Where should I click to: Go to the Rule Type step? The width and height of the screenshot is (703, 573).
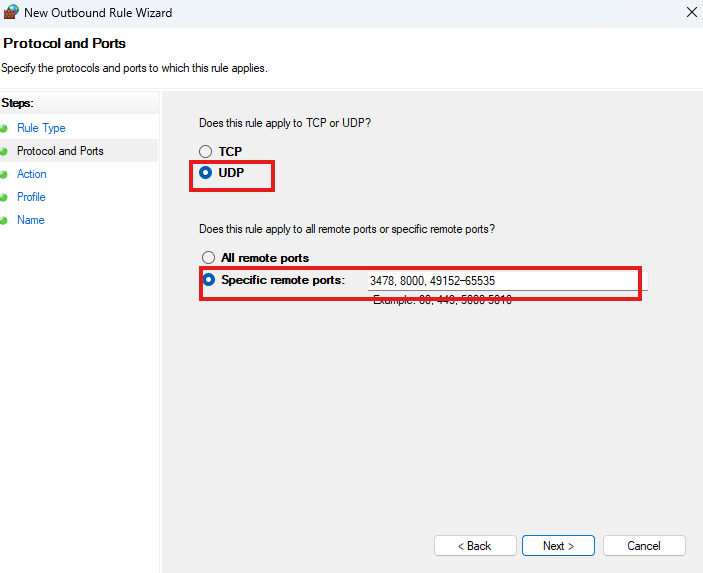41,128
